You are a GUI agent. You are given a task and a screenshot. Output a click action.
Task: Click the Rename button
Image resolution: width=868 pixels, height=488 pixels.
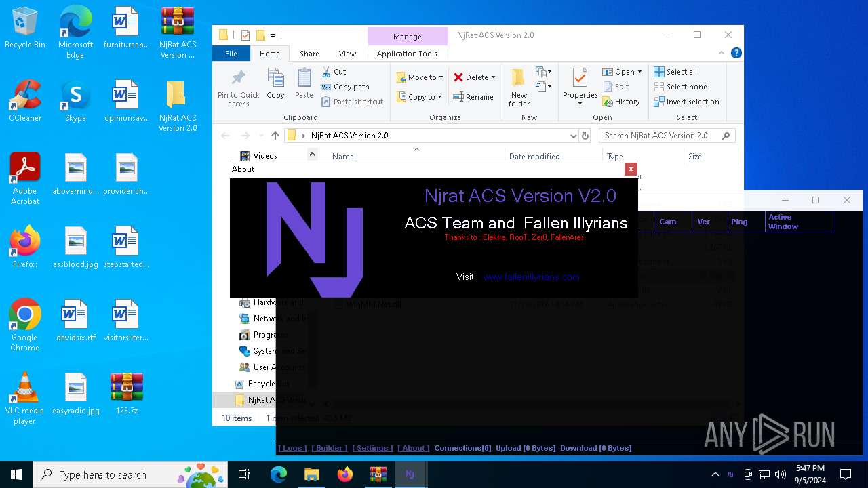(x=473, y=97)
